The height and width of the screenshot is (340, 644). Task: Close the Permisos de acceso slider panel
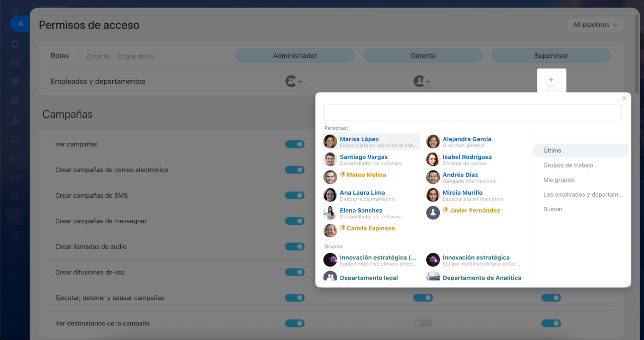tap(20, 24)
